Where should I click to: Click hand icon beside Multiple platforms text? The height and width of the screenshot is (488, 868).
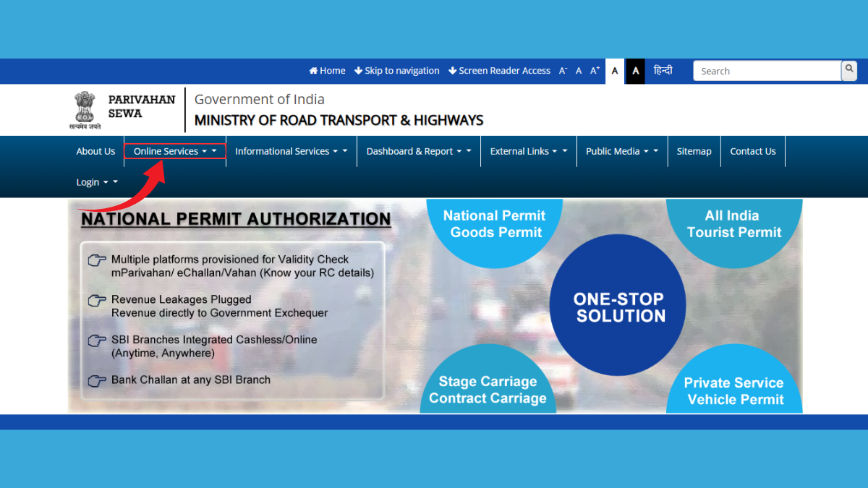[x=97, y=260]
